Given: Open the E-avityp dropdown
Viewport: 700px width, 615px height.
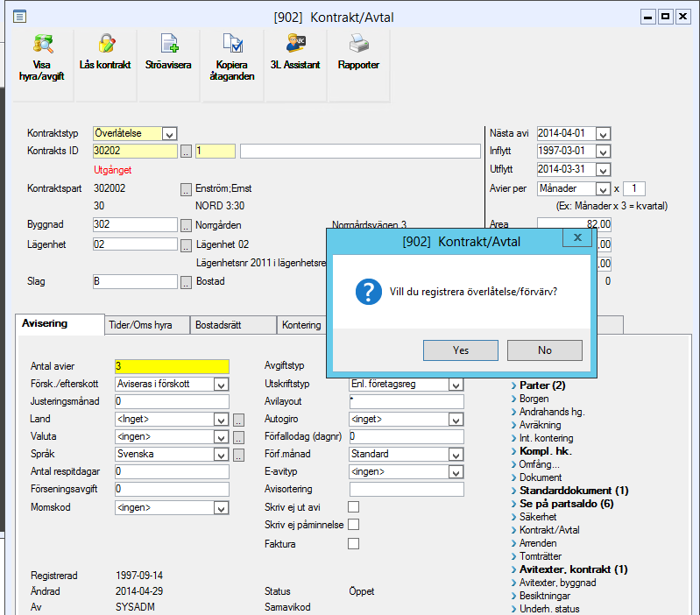Looking at the screenshot, I should click(456, 472).
